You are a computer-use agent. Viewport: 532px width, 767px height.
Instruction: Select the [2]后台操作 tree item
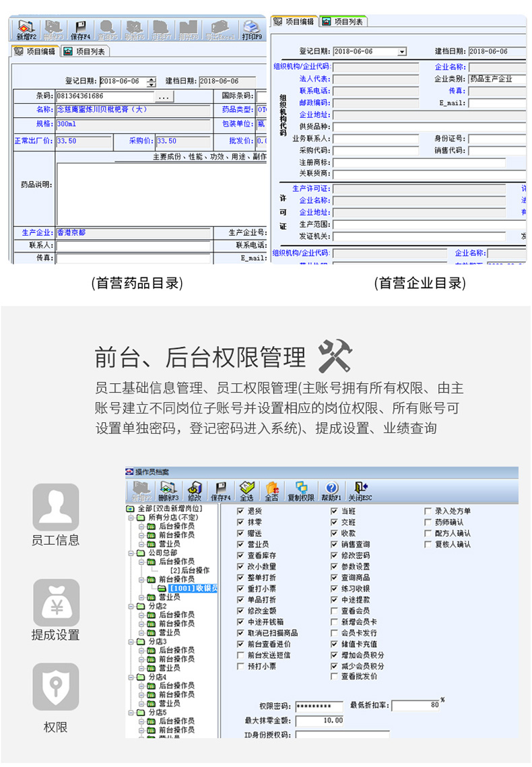tap(190, 570)
